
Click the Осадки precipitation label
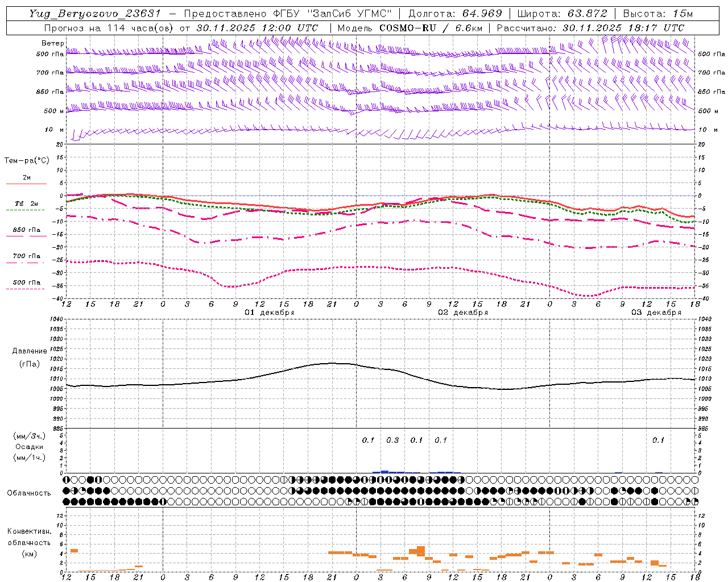pos(30,447)
